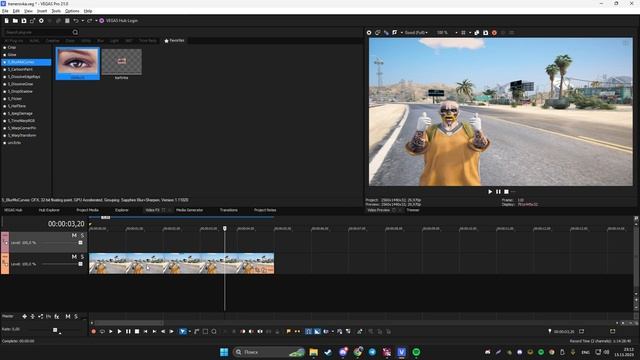Switch to the Favorites plug-in filter

tap(174, 41)
